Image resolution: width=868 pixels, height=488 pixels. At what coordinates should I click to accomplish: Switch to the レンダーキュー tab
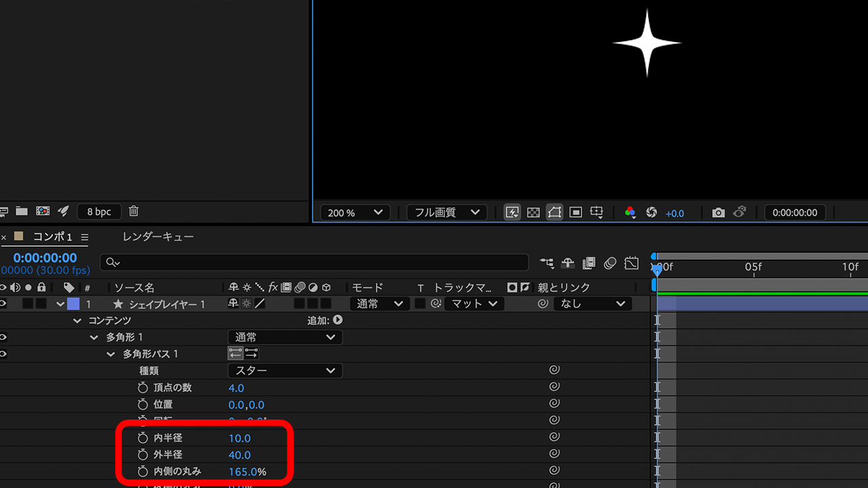tap(158, 237)
